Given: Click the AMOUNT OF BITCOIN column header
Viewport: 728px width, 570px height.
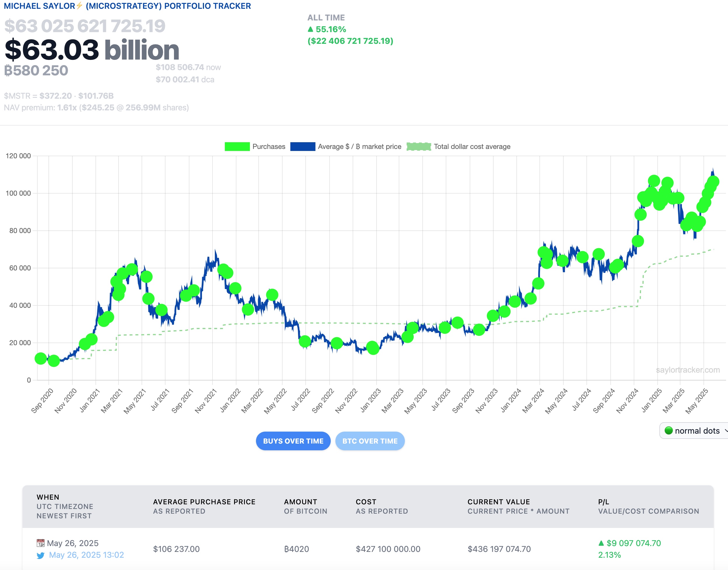Looking at the screenshot, I should click(x=306, y=506).
